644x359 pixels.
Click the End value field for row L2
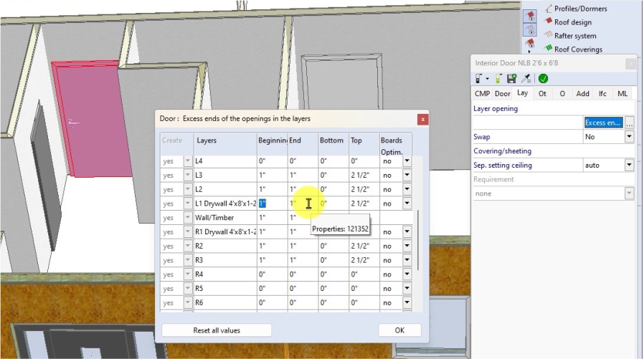pos(301,190)
